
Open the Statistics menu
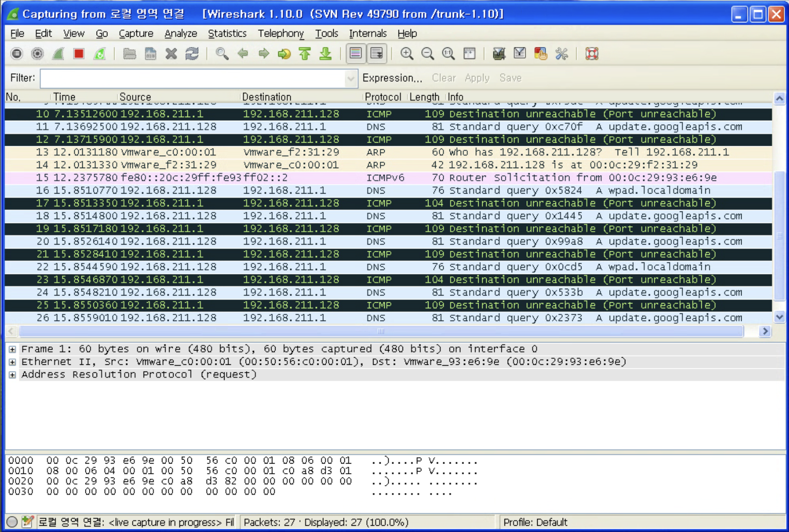[x=227, y=34]
